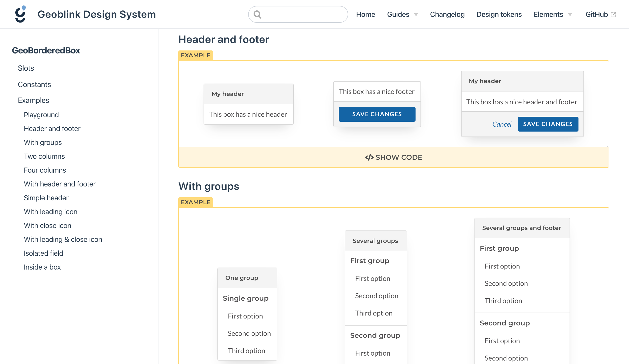Viewport: 629px width, 364px height.
Task: Select 'With groups' in the sidebar
Action: coord(43,142)
